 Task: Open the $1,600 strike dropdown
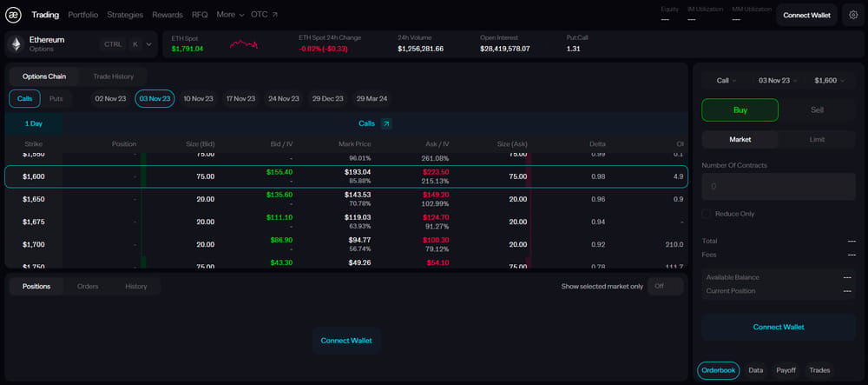click(829, 80)
